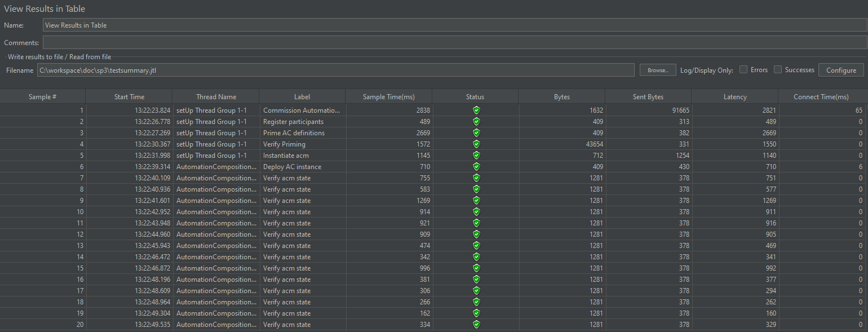Screen dimensions: 868x332
Task: Enable the Errors only checkbox
Action: point(743,70)
